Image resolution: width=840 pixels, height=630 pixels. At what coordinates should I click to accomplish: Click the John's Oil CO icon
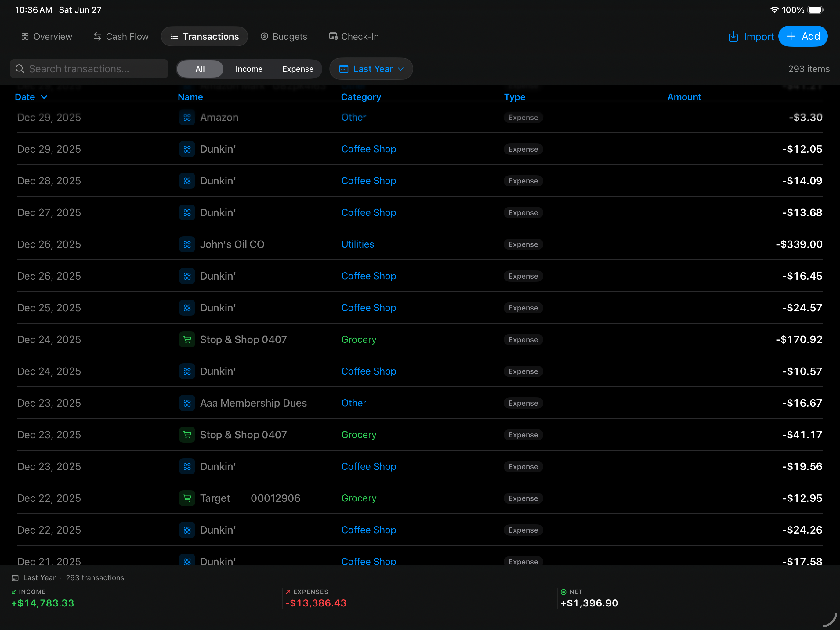tap(187, 244)
